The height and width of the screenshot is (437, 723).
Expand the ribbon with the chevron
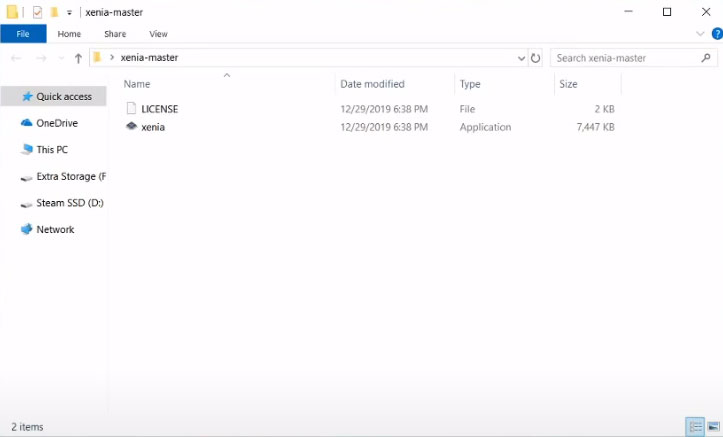tap(700, 34)
